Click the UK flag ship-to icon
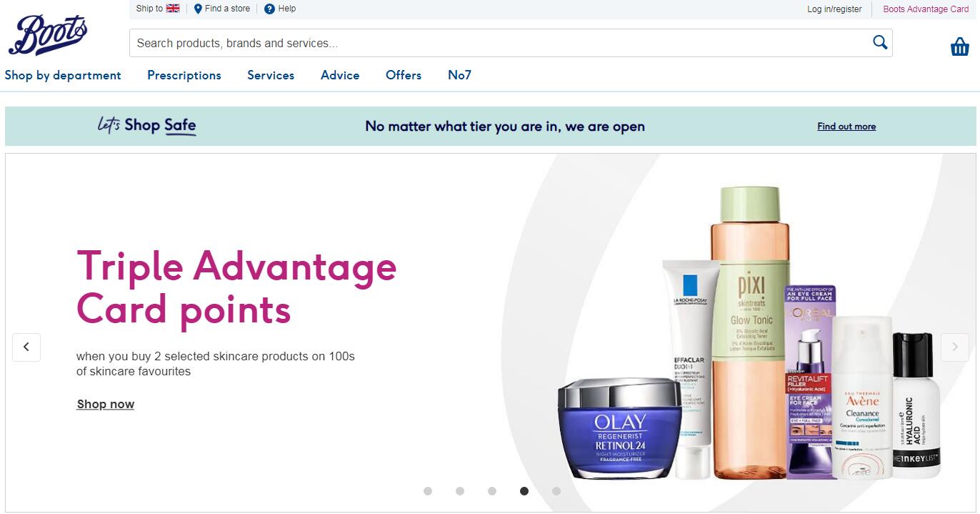980x514 pixels. click(x=173, y=9)
